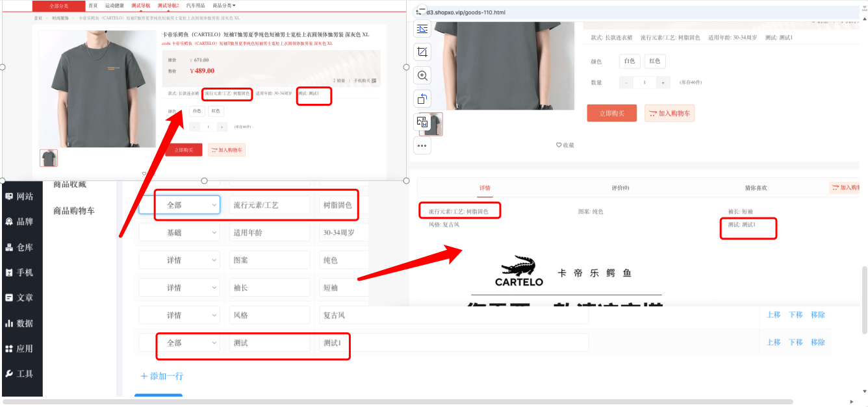Open 数据 in the admin sidebar
Image resolution: width=868 pixels, height=407 pixels.
tap(19, 323)
